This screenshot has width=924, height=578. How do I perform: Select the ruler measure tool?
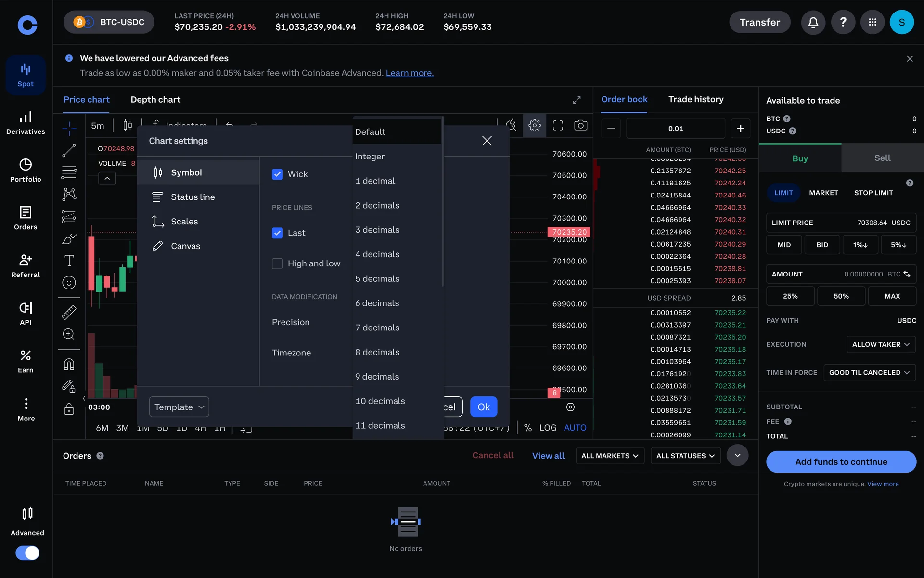click(69, 313)
